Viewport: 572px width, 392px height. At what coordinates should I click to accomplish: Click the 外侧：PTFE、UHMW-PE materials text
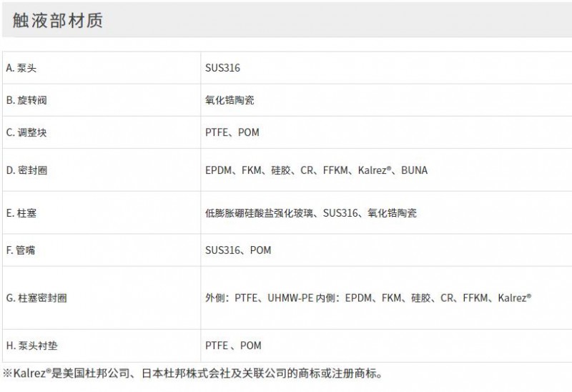260,298
